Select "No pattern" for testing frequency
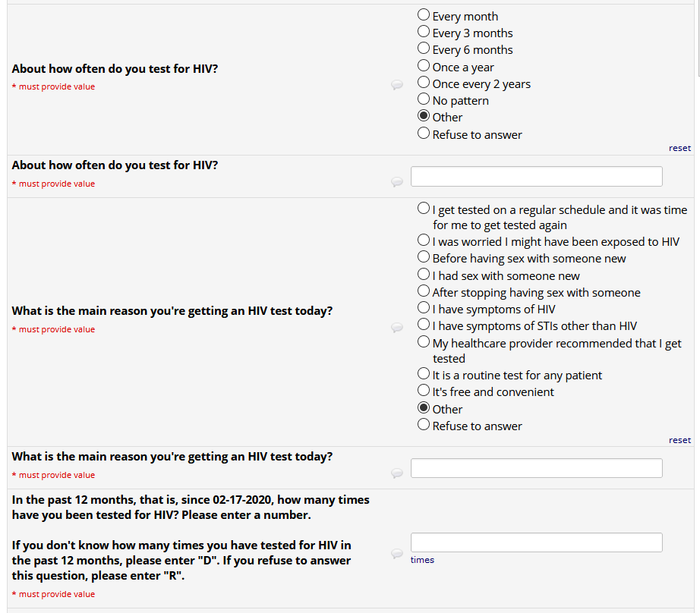The width and height of the screenshot is (700, 613). (424, 100)
